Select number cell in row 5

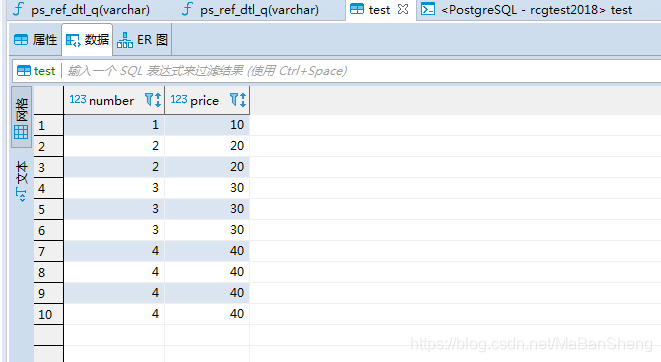pos(114,209)
